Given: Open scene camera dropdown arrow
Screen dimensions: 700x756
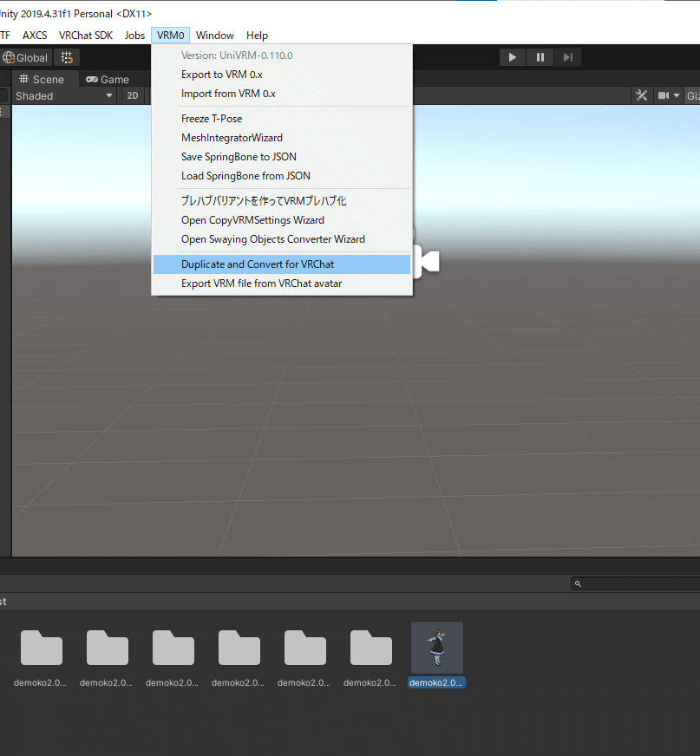Looking at the screenshot, I should click(677, 95).
